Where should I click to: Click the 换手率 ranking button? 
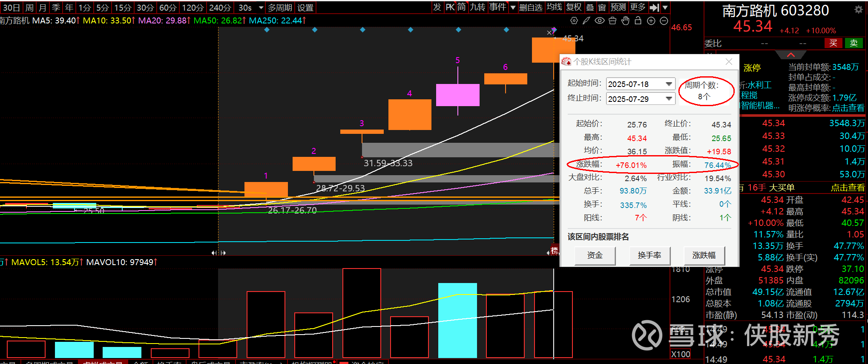click(x=650, y=255)
